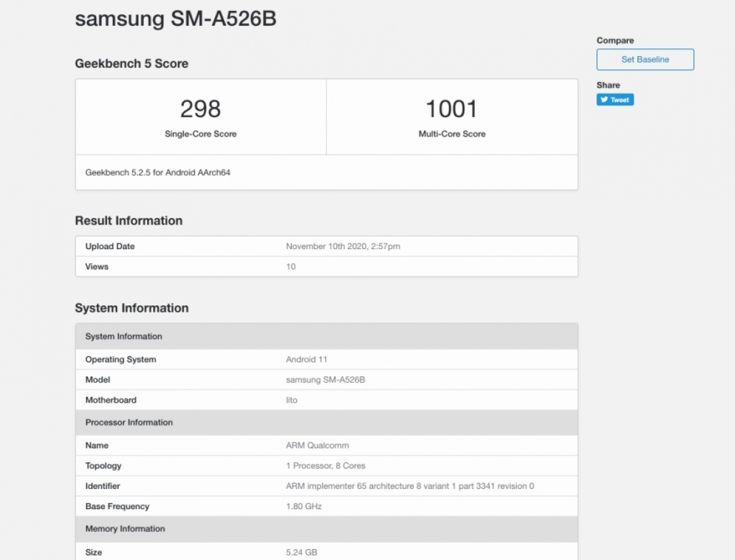The image size is (735, 560).
Task: Select the November 10th 2020, 2:57pm value
Action: click(343, 246)
